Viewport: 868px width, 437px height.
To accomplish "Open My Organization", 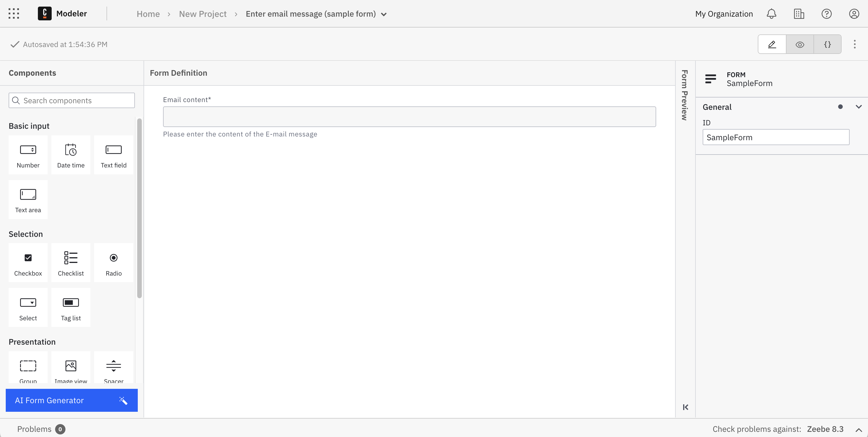I will pyautogui.click(x=724, y=13).
